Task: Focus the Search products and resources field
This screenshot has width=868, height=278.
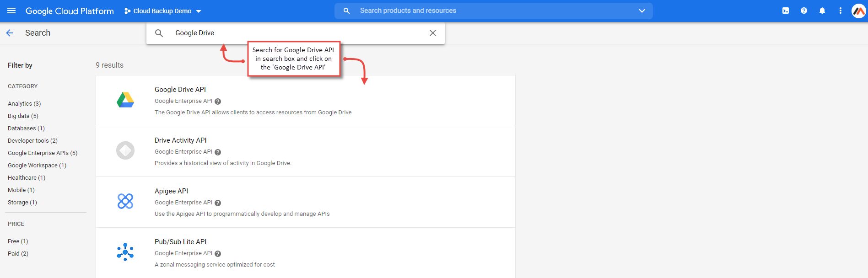Action: [x=494, y=11]
